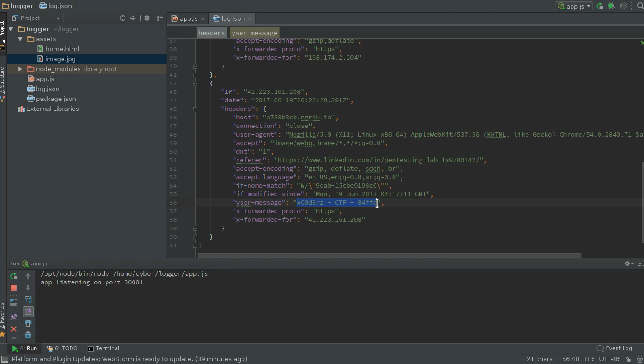This screenshot has height=364, width=644.
Task: Toggle soft-wrap in Run console
Action: click(28, 300)
